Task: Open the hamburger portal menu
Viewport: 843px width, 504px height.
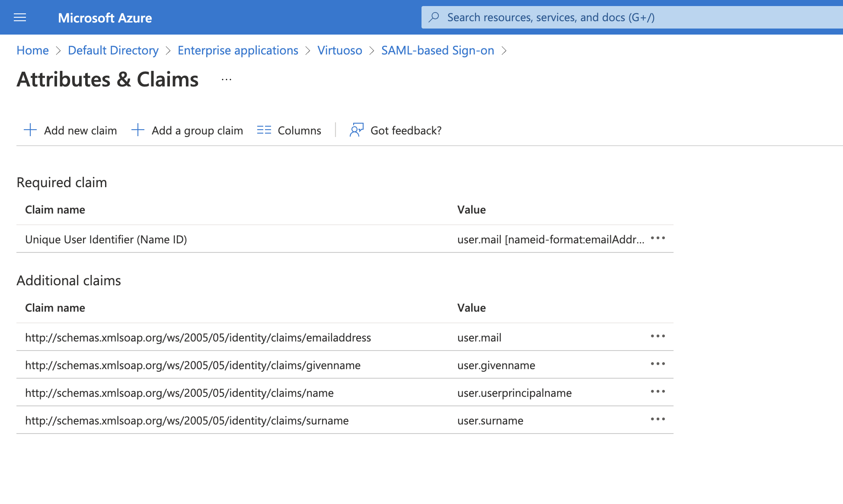Action: [20, 17]
